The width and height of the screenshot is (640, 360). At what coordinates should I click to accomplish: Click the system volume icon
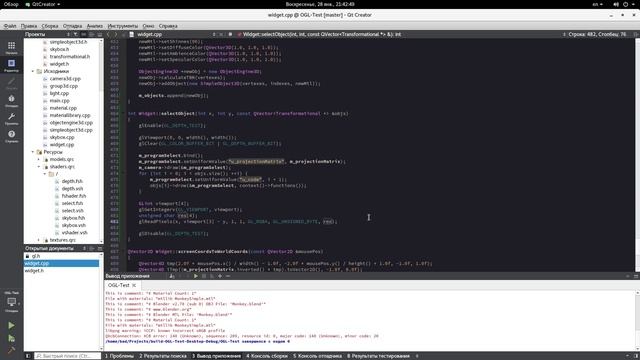616,4
